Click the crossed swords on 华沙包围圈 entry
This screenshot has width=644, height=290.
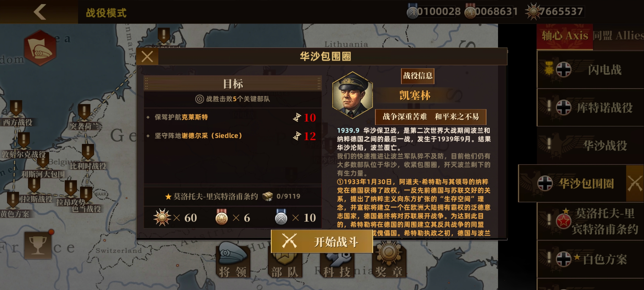coord(635,183)
